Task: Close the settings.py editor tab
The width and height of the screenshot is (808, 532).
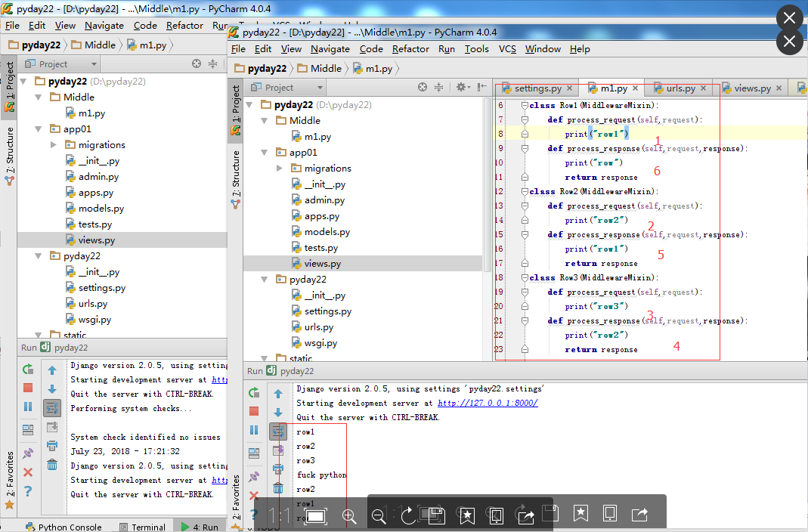Action: tap(571, 88)
